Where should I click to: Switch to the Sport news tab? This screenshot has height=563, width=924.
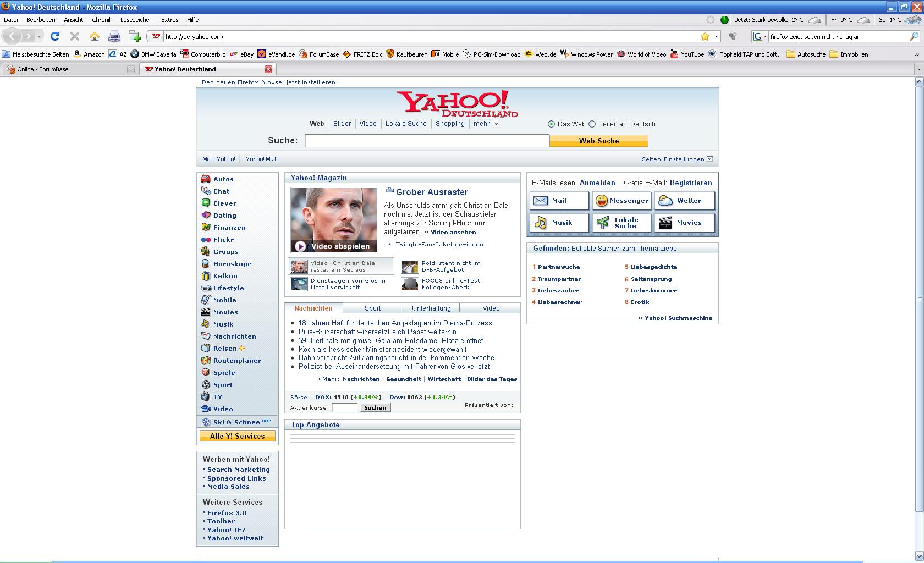tap(372, 308)
